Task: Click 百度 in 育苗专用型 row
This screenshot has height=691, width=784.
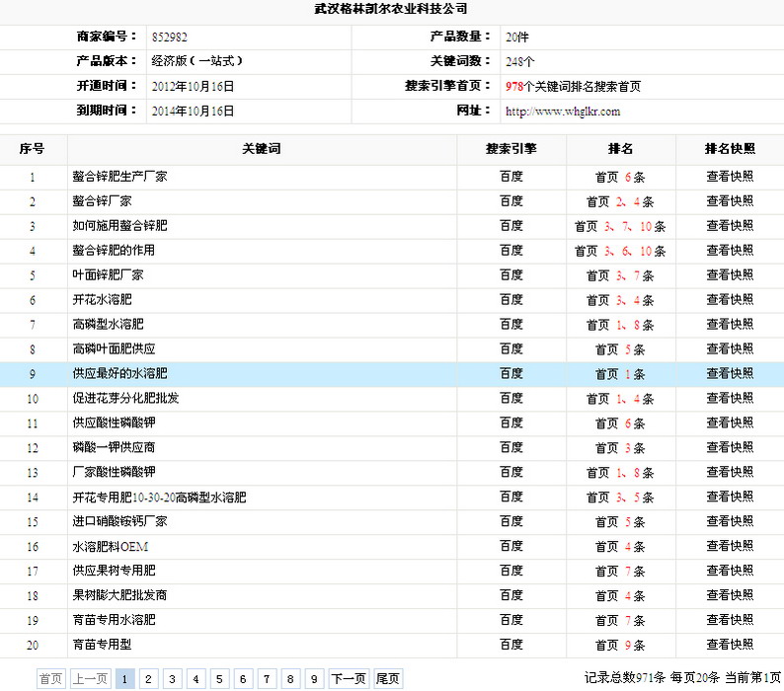Action: click(x=511, y=645)
